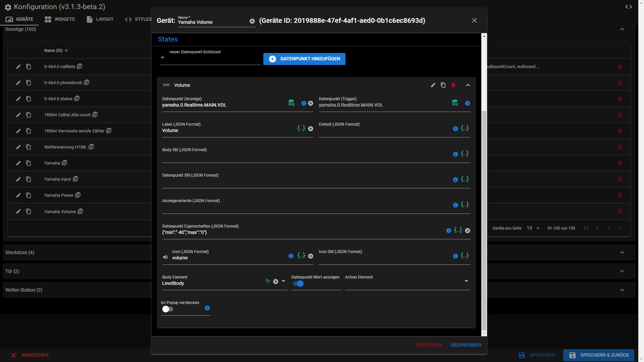Image resolution: width=644 pixels, height=362 pixels.
Task: Delete the Yamaha device row
Action: click(x=620, y=163)
